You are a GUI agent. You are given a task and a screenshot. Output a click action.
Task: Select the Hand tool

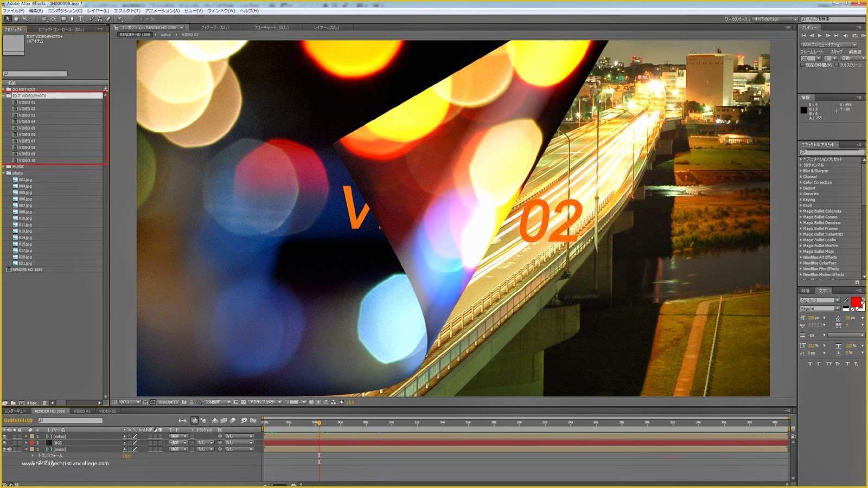click(x=16, y=18)
